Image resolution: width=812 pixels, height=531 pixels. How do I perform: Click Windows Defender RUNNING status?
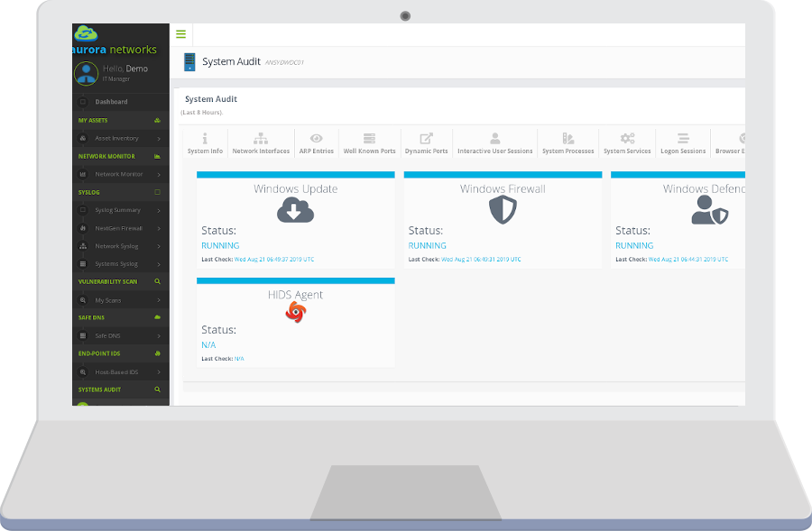[x=634, y=245]
